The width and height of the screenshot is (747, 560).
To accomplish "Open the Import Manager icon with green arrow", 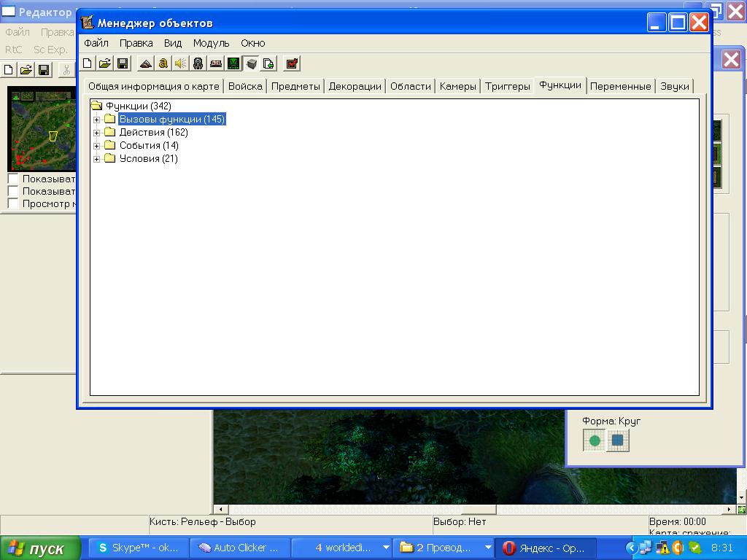I will pos(268,63).
